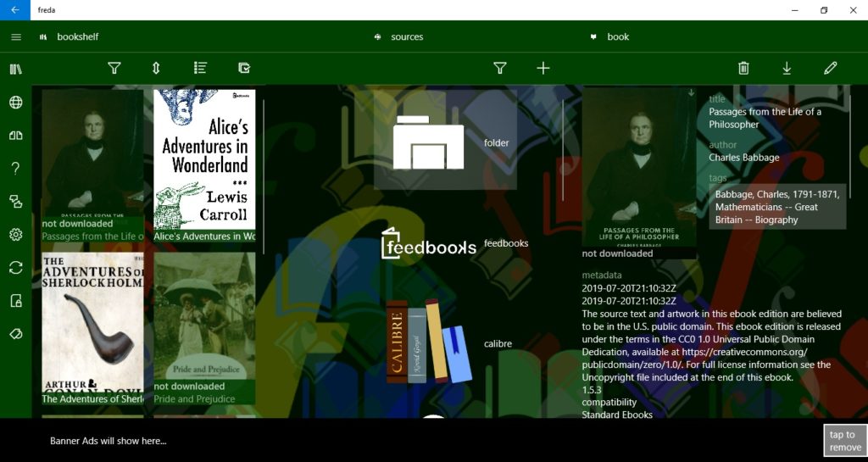
Task: Filter the bookshelf with funnel icon
Action: [114, 68]
